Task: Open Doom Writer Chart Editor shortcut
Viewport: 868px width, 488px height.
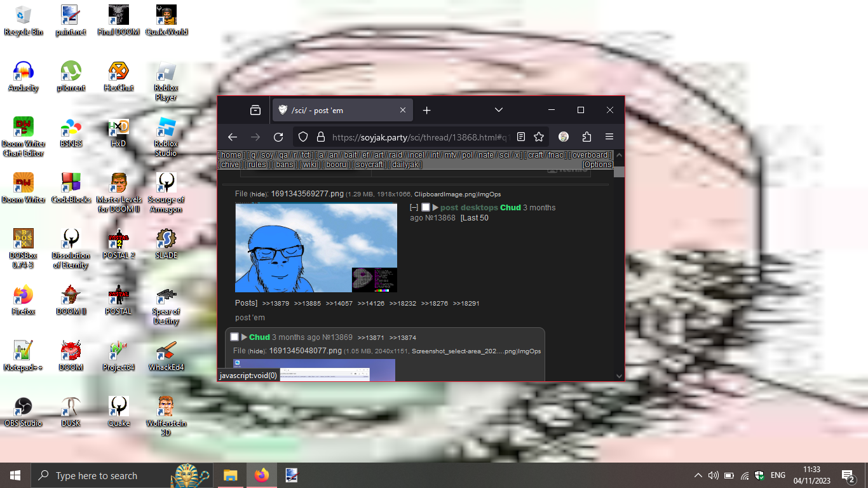Action: (x=24, y=137)
